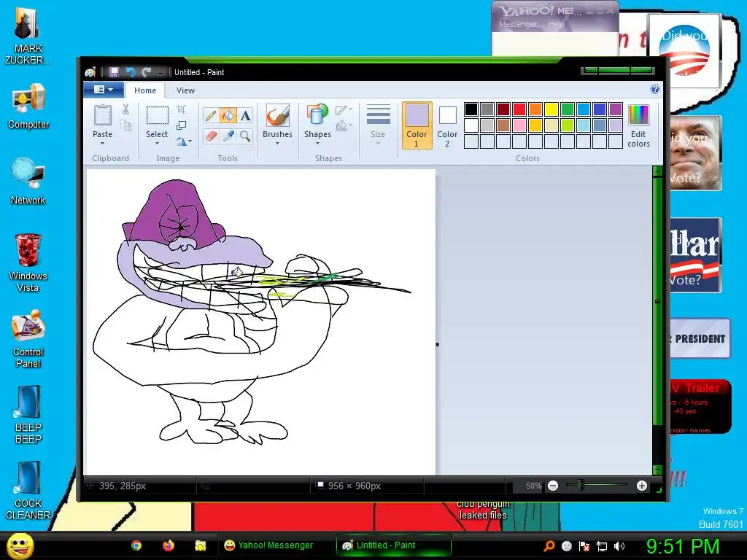Open the Windows Vista recycle bin icon
The width and height of the screenshot is (747, 560).
pos(28,262)
